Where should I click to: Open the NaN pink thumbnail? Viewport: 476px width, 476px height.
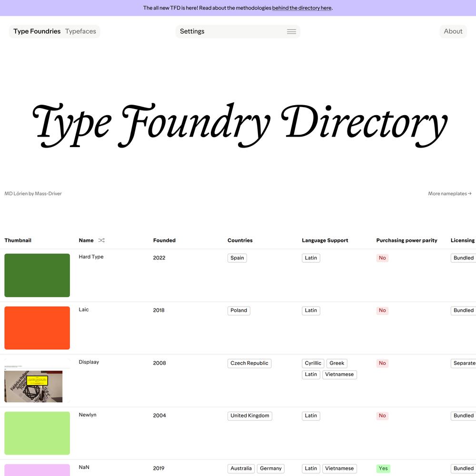pos(37,470)
